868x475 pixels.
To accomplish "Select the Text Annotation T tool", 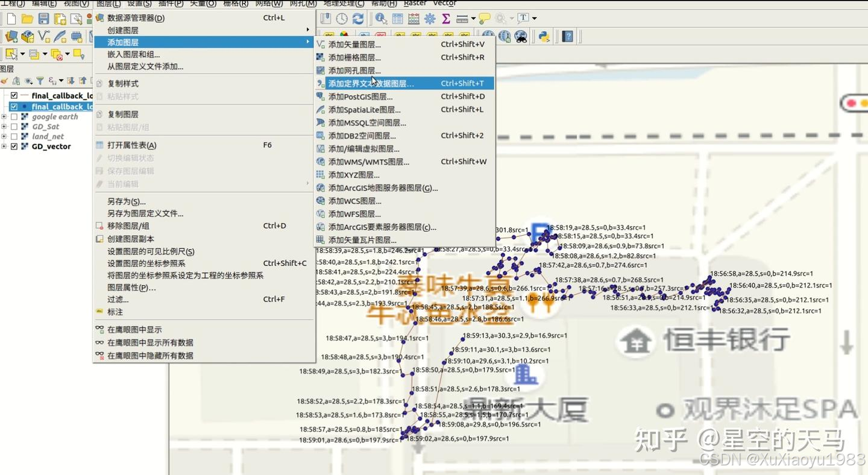I will tap(523, 18).
